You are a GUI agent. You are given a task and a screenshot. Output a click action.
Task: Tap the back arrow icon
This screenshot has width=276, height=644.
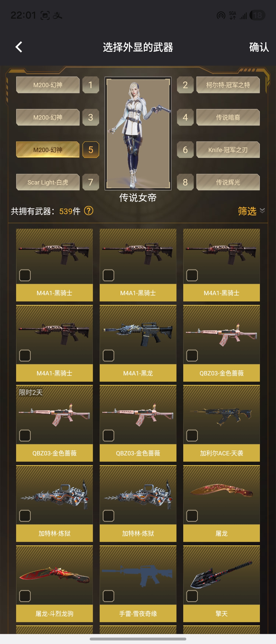19,47
